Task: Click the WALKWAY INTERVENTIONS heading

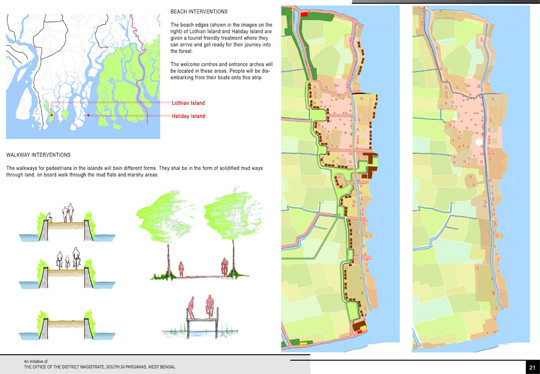Action: click(x=38, y=155)
